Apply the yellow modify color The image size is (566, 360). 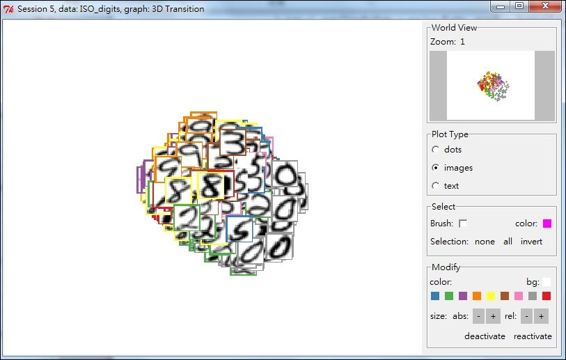(x=491, y=296)
